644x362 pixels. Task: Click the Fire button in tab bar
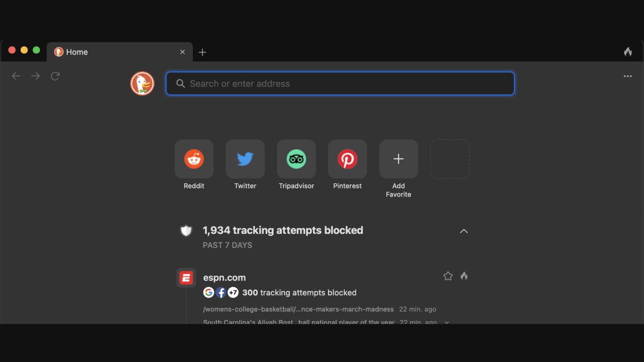click(628, 52)
